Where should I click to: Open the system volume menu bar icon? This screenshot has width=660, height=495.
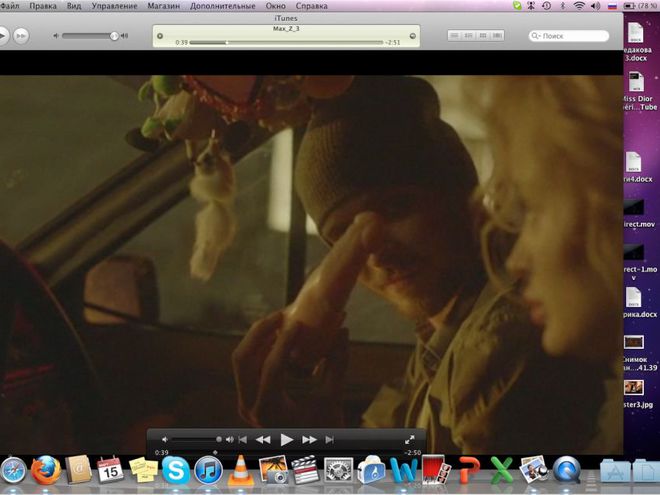(594, 6)
